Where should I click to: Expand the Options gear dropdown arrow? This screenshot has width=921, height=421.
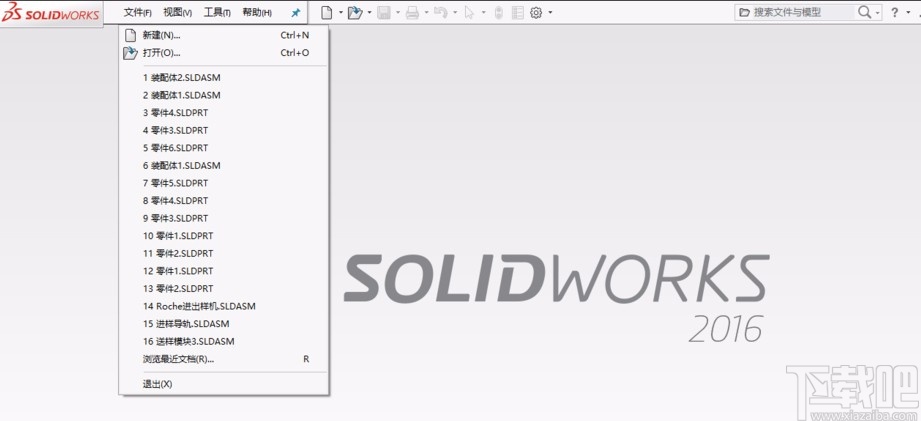[x=550, y=12]
